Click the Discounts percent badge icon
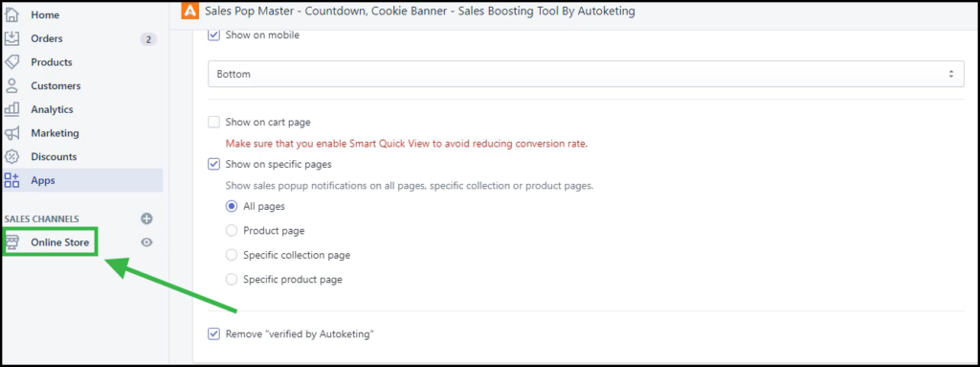980x367 pixels. pos(11,156)
